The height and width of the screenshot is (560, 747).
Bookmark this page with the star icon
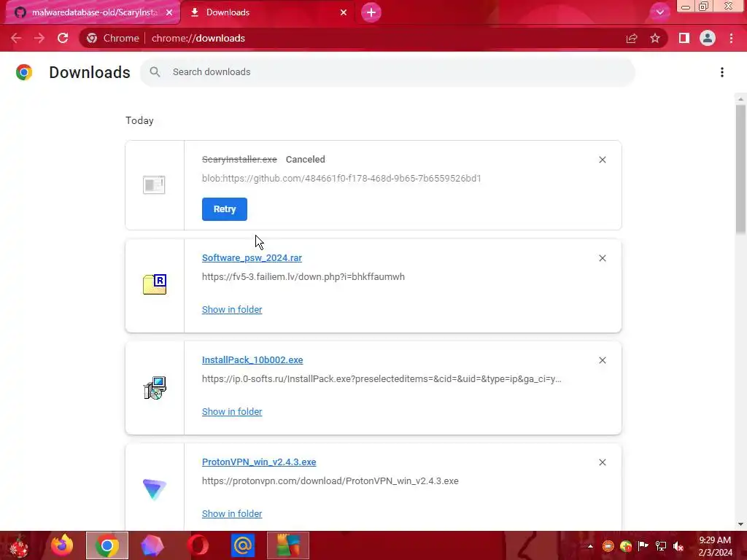655,38
